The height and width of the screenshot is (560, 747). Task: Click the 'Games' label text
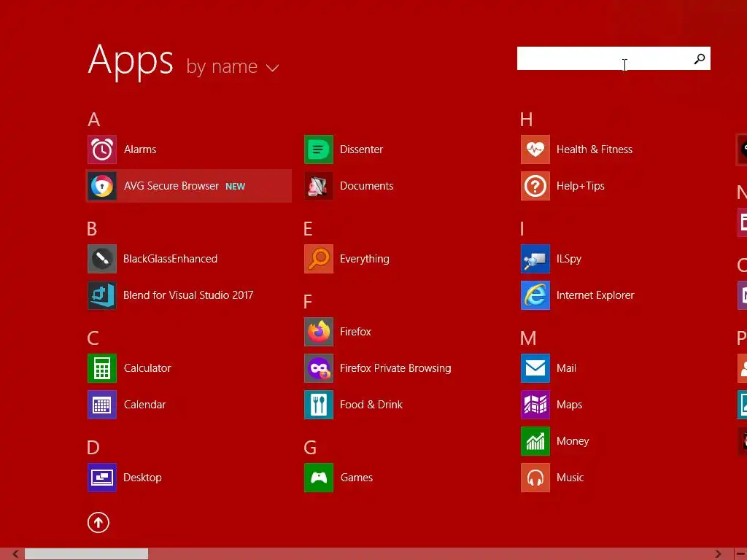(x=357, y=478)
